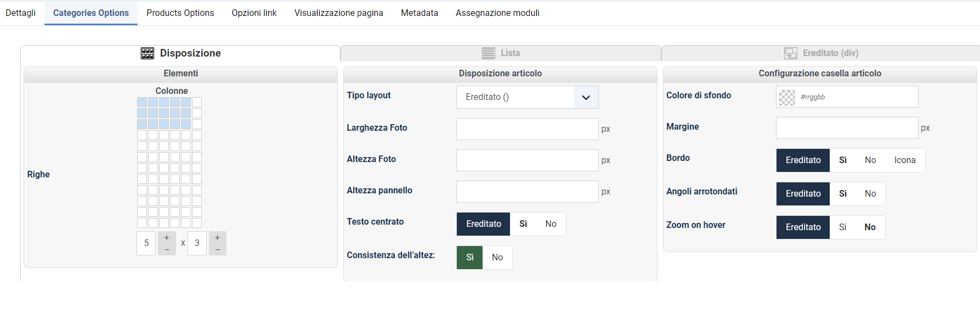Click the Lista list icon
This screenshot has width=980, height=318.
point(488,53)
